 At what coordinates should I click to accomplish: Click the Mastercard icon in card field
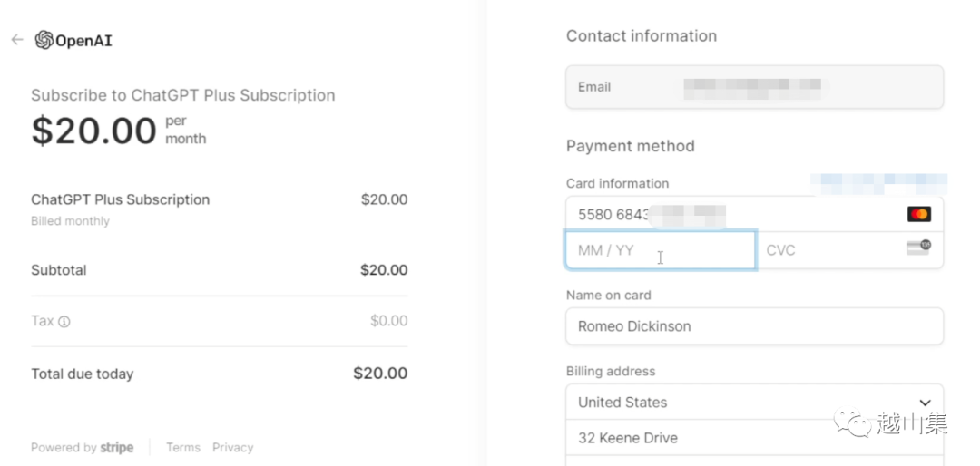[x=918, y=214]
